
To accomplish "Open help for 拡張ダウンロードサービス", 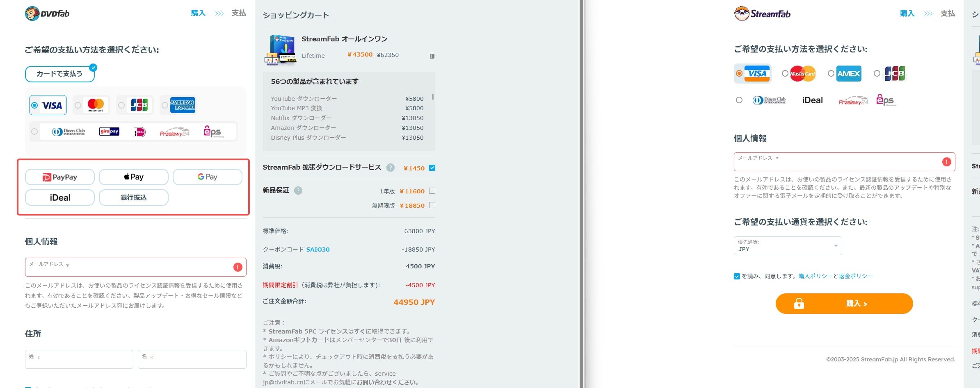I will 391,168.
